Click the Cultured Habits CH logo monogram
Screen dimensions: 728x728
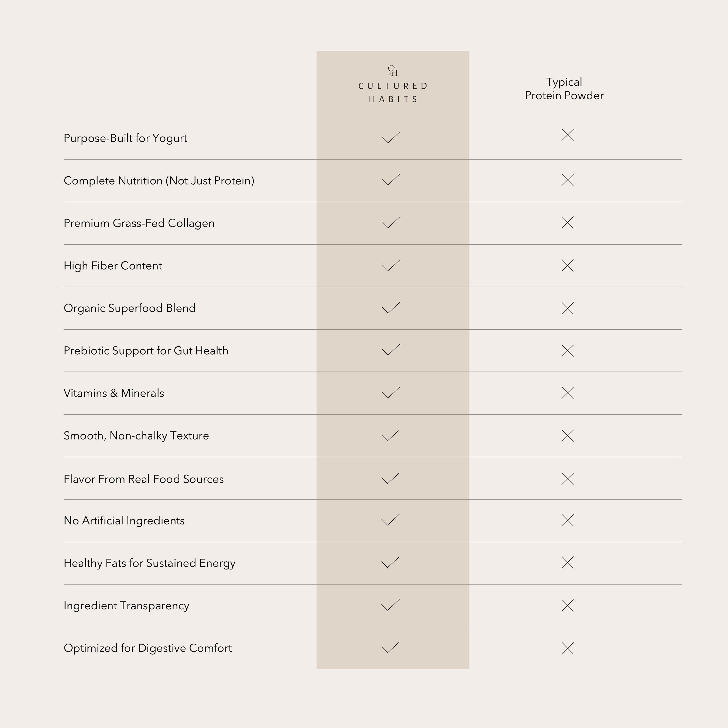pos(393,70)
